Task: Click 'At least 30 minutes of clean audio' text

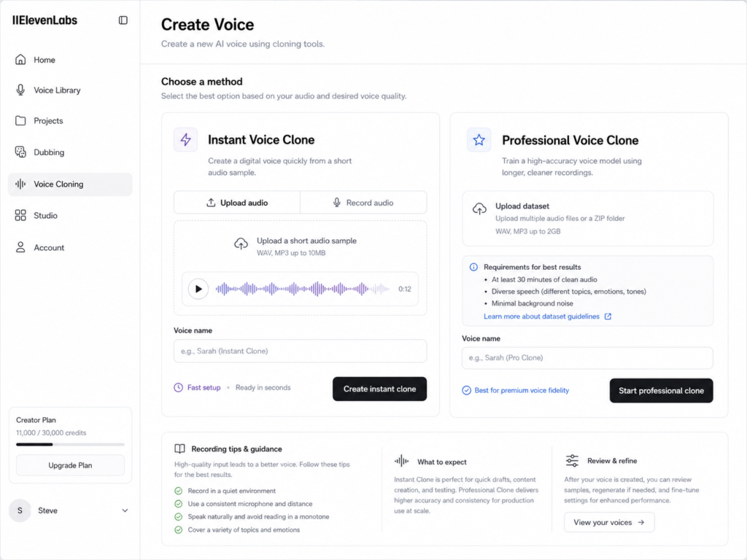Action: pos(544,279)
